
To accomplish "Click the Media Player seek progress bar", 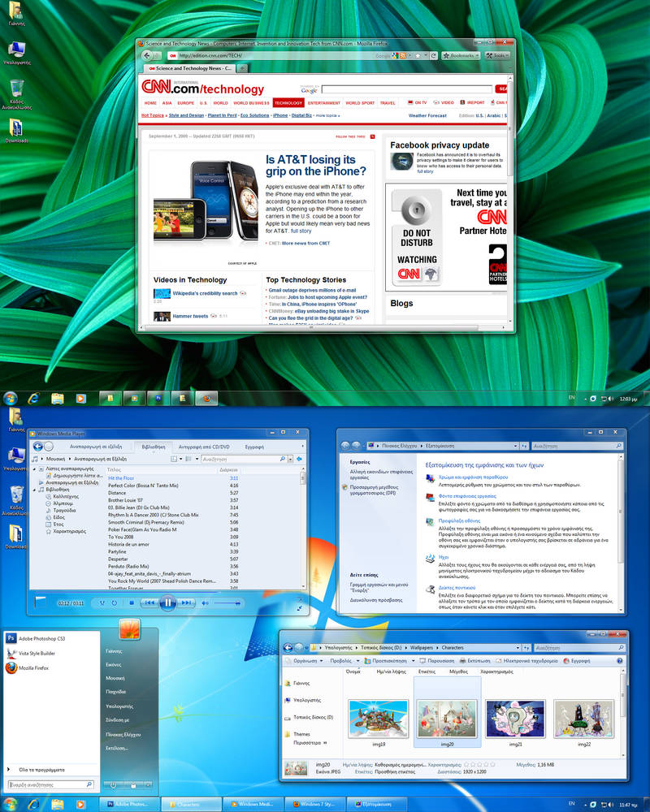I will (x=167, y=594).
